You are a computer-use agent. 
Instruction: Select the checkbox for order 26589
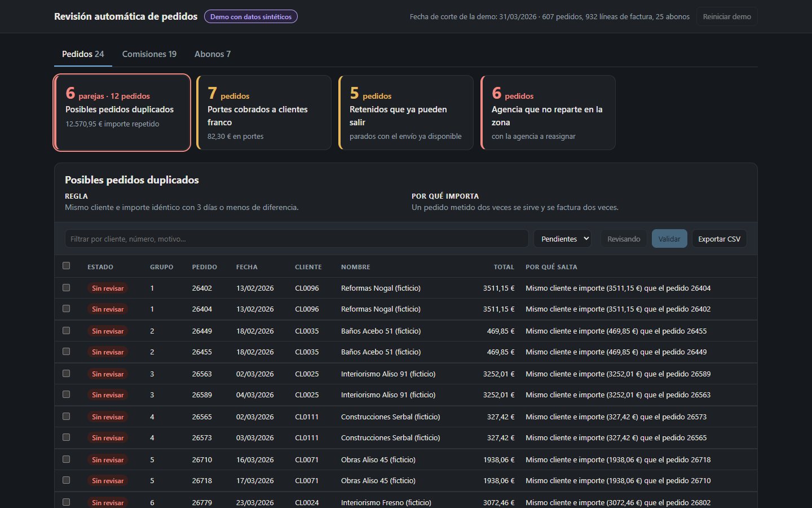(x=67, y=395)
